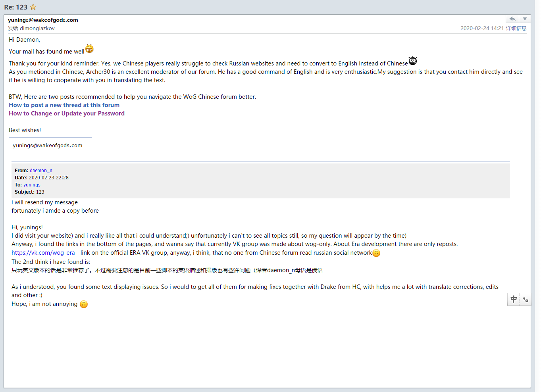Open "How to Change or Update your Password" link

[67, 113]
